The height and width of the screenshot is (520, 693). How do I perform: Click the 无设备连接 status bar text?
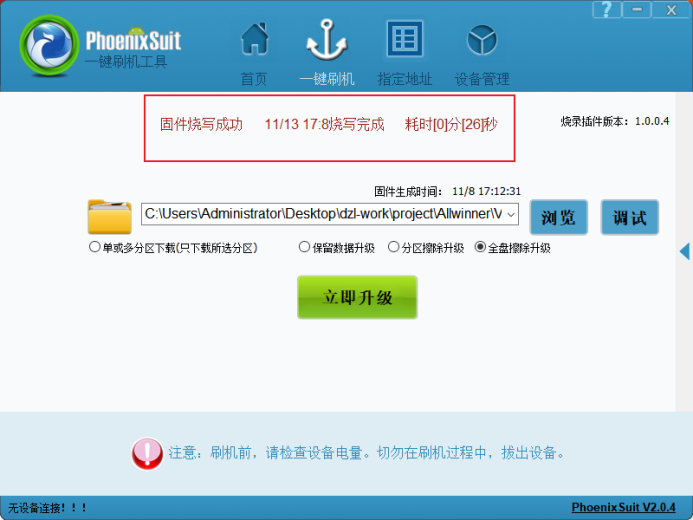[x=47, y=508]
